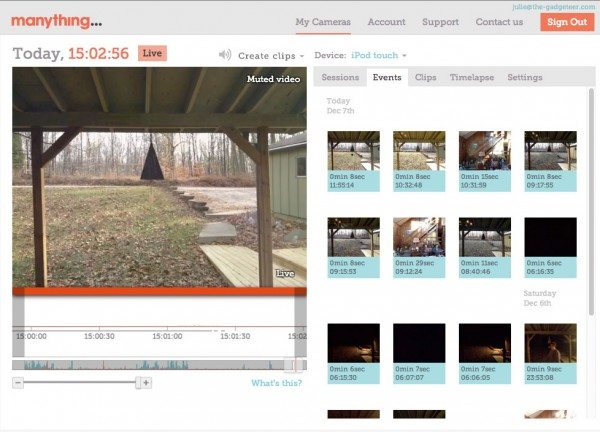Click the live video preview

tap(159, 177)
